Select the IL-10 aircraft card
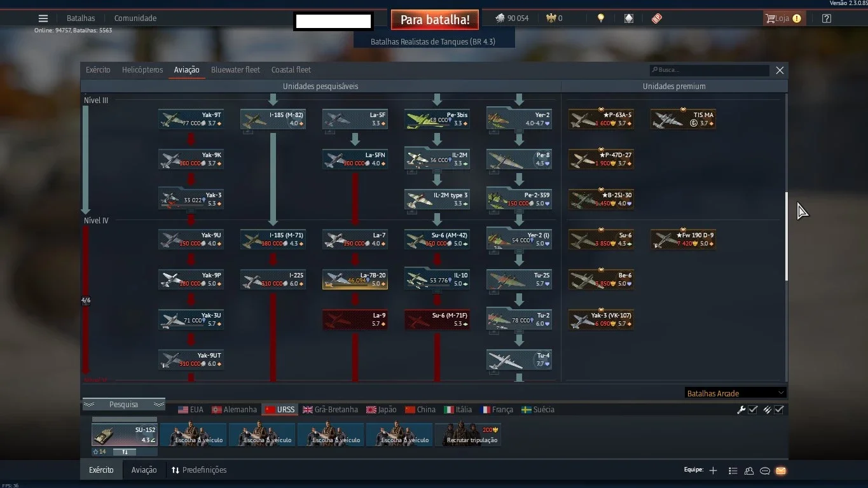The width and height of the screenshot is (868, 488). coord(437,279)
